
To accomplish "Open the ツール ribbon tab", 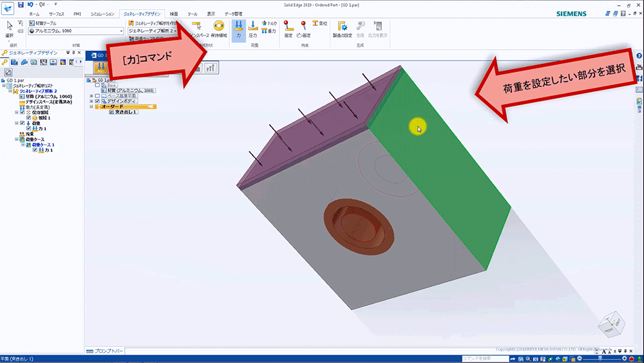I will pyautogui.click(x=192, y=14).
